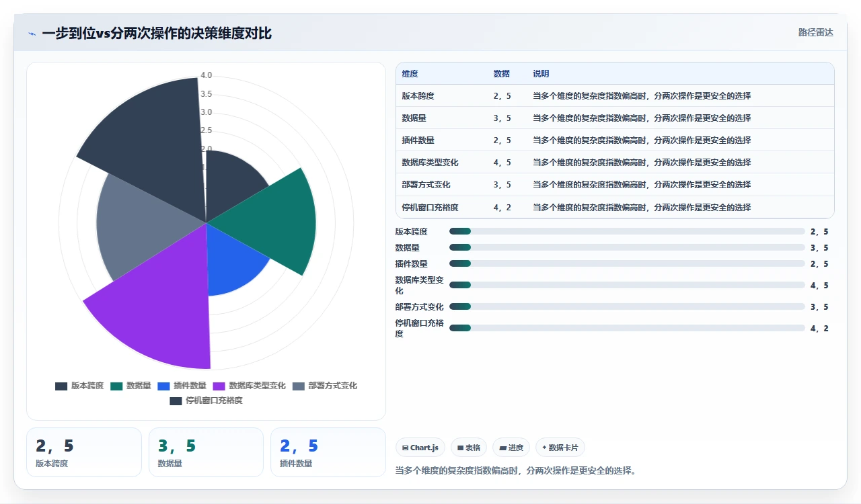This screenshot has height=504, width=861.
Task: Click the description text in 部署方式变化 table row
Action: pyautogui.click(x=642, y=185)
